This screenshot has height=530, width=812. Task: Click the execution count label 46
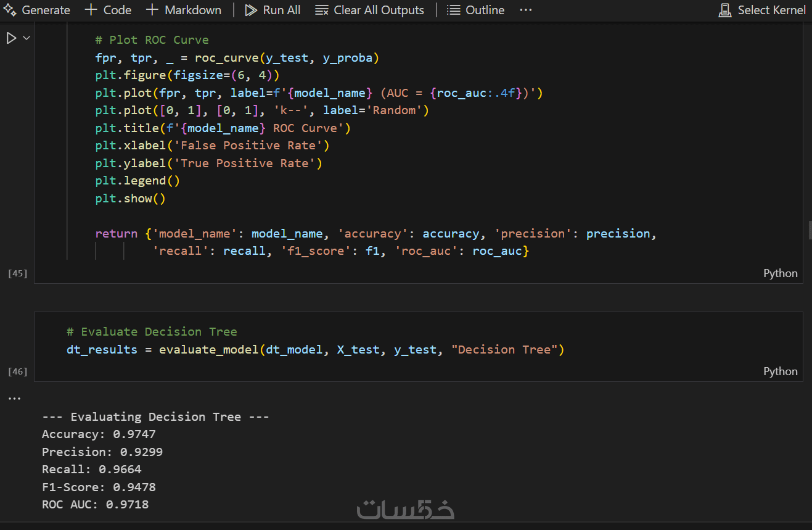tap(17, 371)
